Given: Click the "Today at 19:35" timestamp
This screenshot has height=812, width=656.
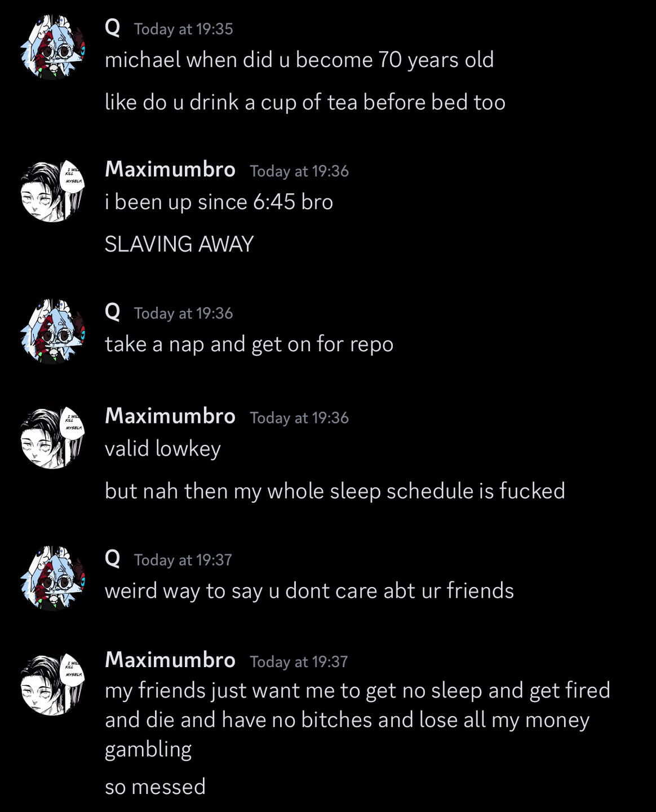Looking at the screenshot, I should (183, 29).
